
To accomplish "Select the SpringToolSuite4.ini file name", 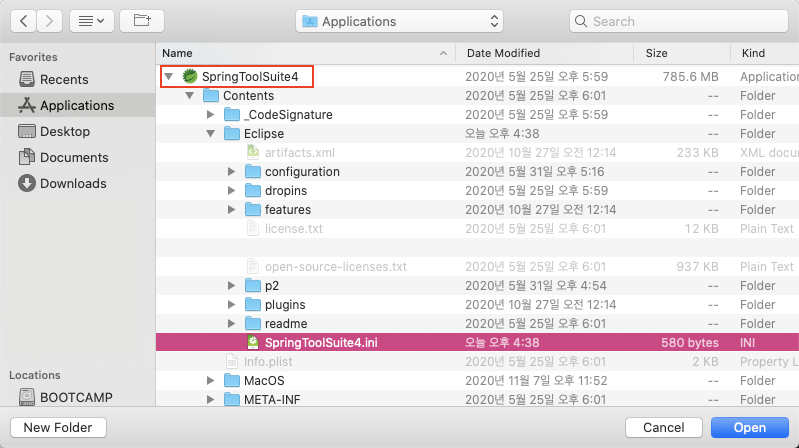I will point(321,342).
